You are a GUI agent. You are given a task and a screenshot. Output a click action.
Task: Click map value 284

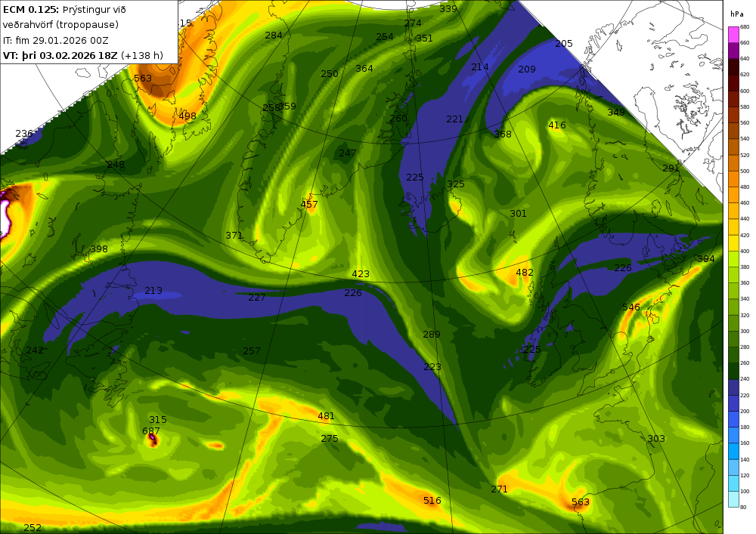(274, 35)
